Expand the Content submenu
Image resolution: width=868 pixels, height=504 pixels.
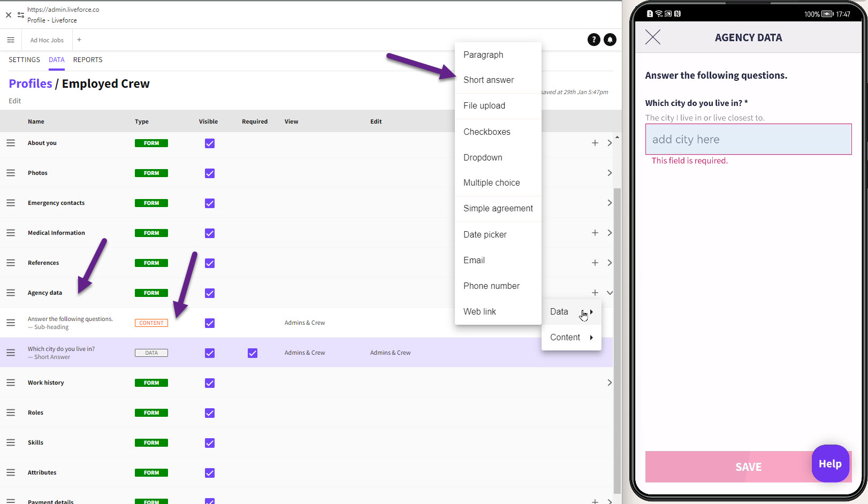571,338
